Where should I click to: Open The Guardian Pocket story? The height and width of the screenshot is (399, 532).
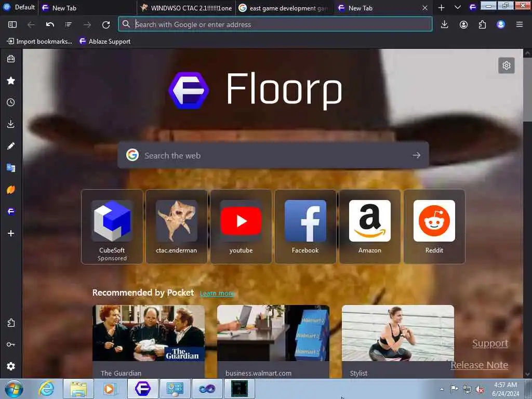pyautogui.click(x=149, y=341)
